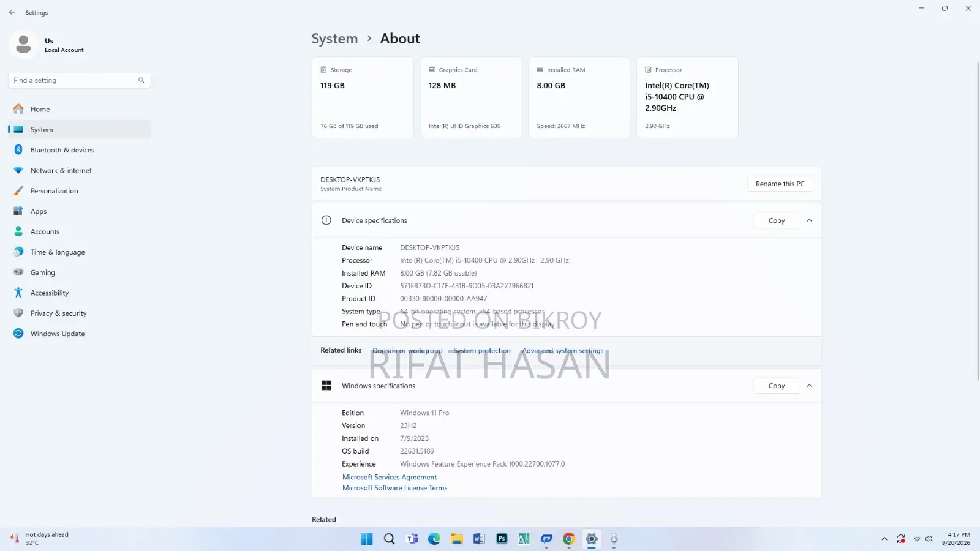Click the sync status tray icon
The image size is (980, 551).
tap(901, 539)
